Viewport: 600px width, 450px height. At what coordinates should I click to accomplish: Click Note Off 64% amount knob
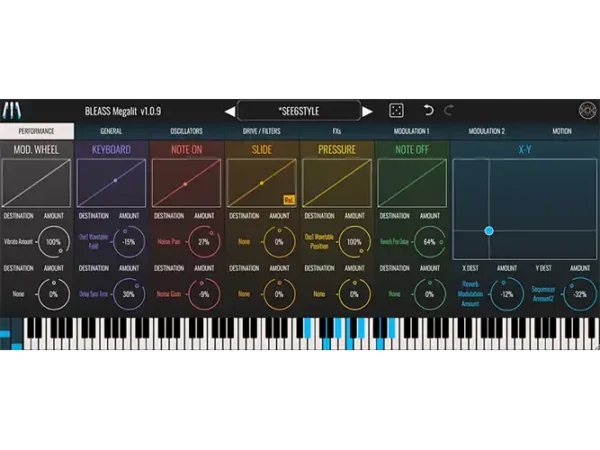pyautogui.click(x=429, y=242)
